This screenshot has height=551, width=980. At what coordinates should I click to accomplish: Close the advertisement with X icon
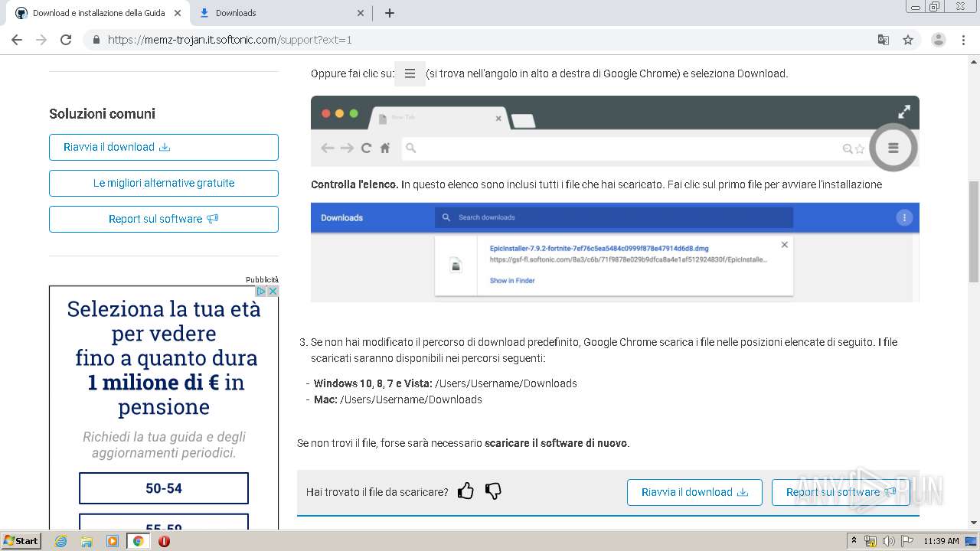click(x=273, y=292)
